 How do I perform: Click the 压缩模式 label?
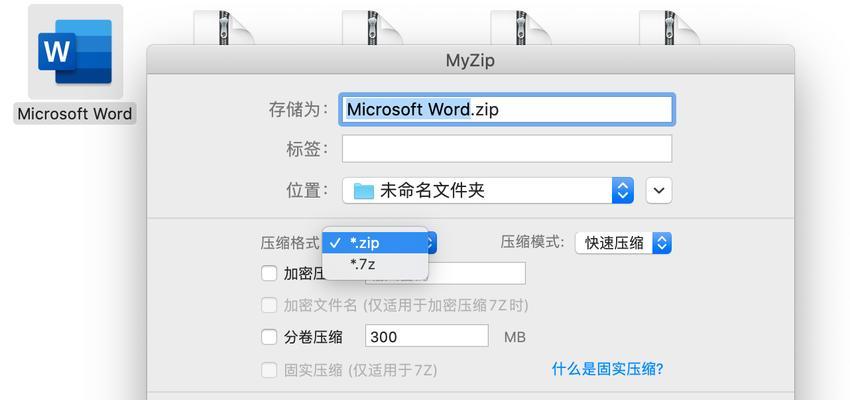click(533, 242)
